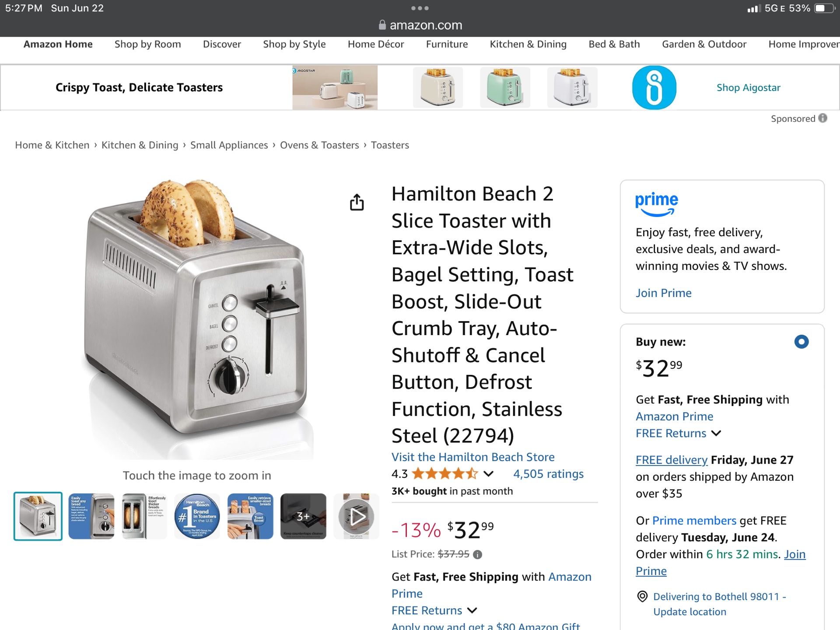Play the product video thumbnail
Screen dimensions: 840x630
coord(356,516)
